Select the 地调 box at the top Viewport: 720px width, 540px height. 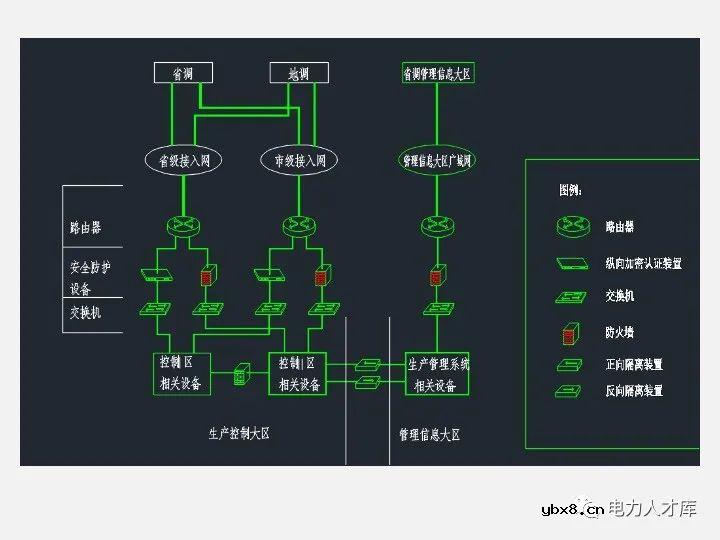tap(299, 73)
